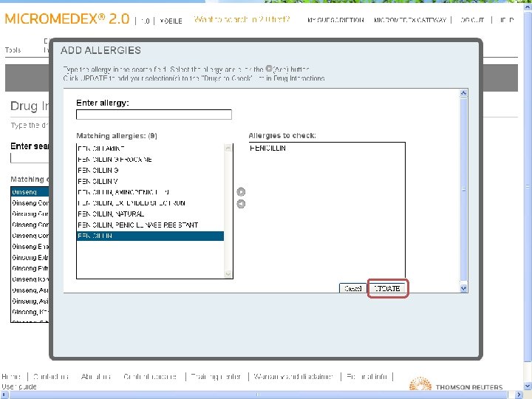Select PENICILLIN in Allergies to check

tap(267, 149)
